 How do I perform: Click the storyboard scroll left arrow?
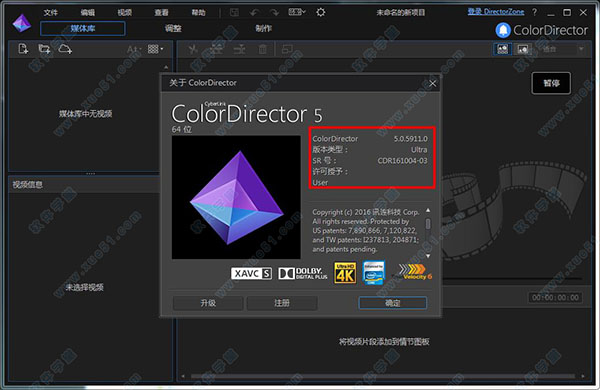(183, 376)
